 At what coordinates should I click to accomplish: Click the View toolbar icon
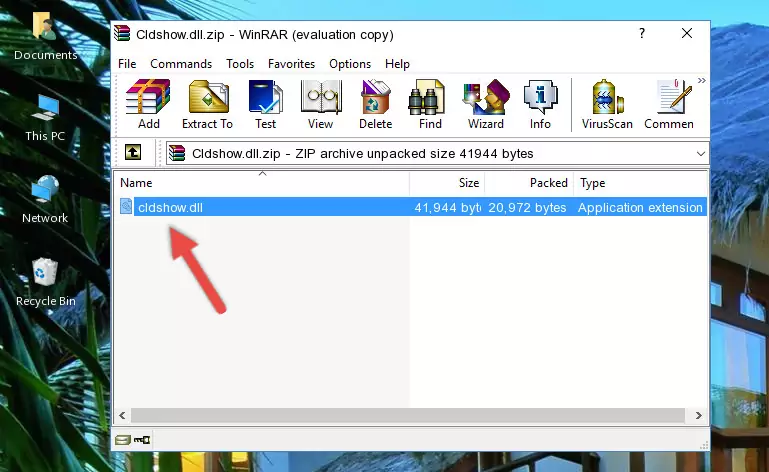point(321,105)
